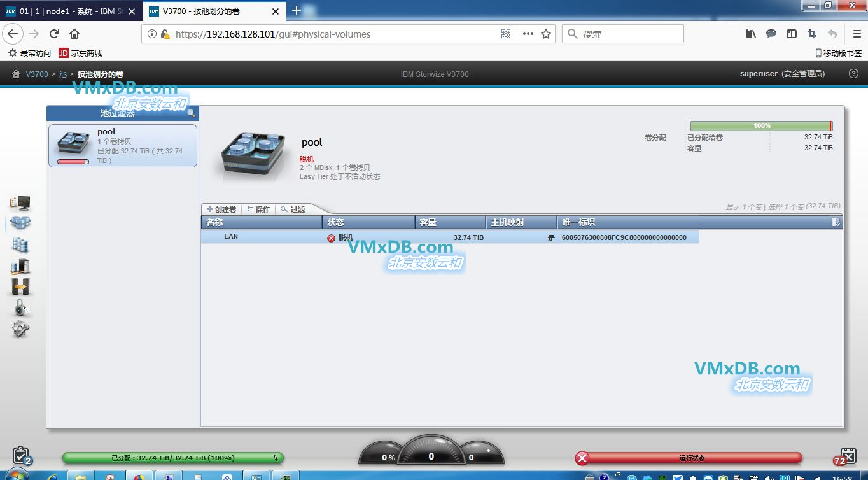Open the performance gauge at bottom center
The height and width of the screenshot is (480, 868).
click(431, 451)
